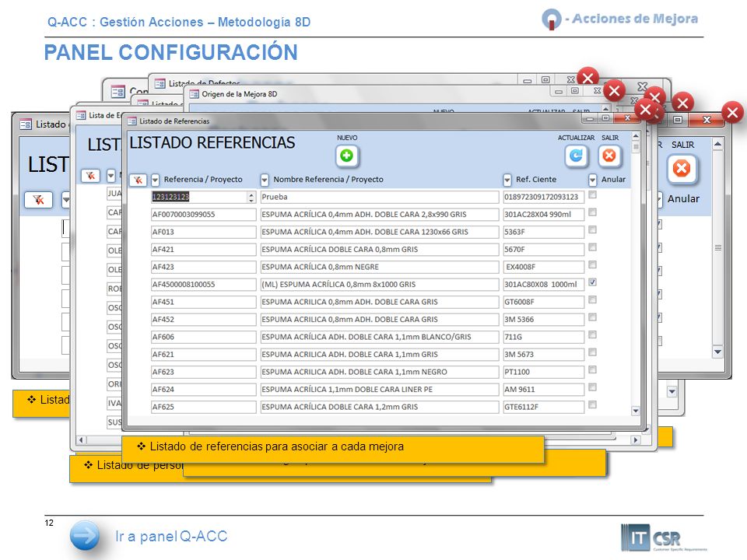The width and height of the screenshot is (747, 560).
Task: Toggle Anular checkbox for AF423
Action: click(x=592, y=264)
